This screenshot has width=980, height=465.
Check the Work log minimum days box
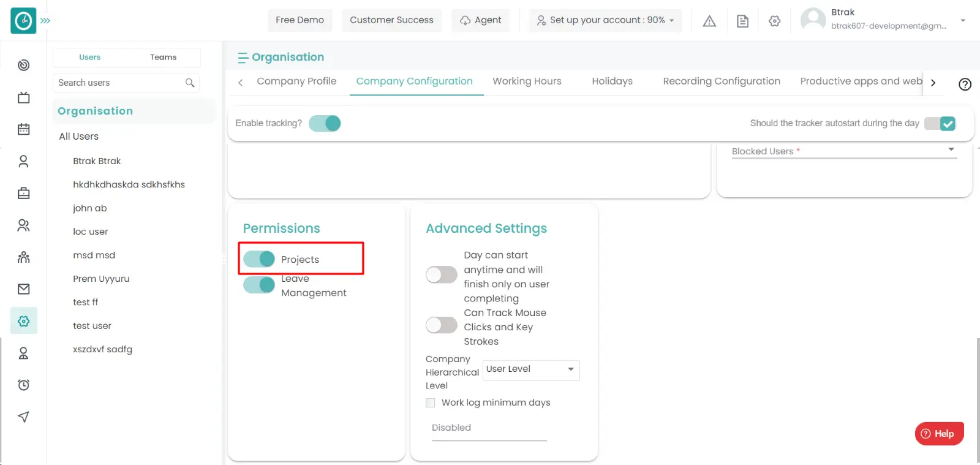tap(431, 403)
